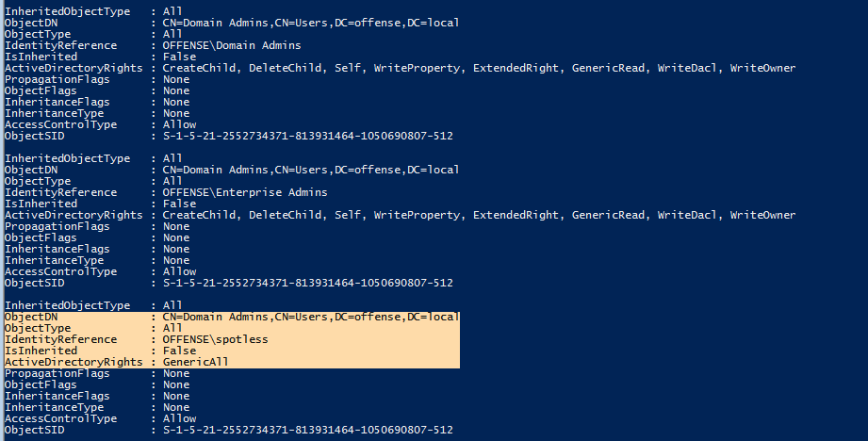Viewport: 868px width, 441px height.
Task: Click "Allow" in the spotless entry
Action: tap(179, 418)
